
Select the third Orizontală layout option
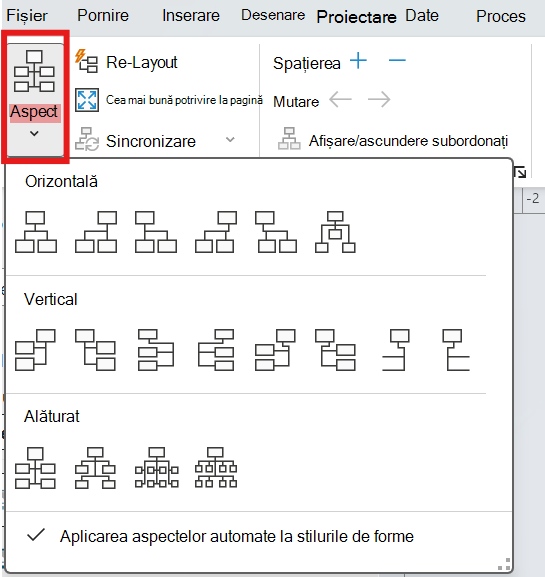tap(156, 232)
